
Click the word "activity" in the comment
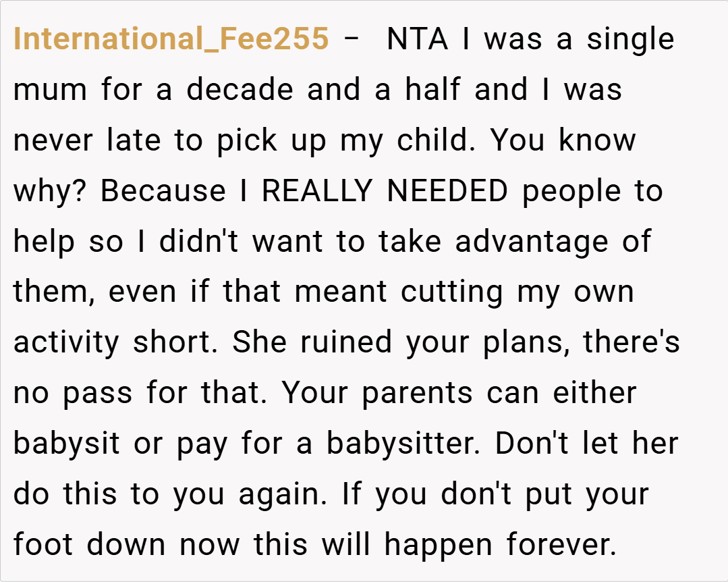click(x=66, y=343)
